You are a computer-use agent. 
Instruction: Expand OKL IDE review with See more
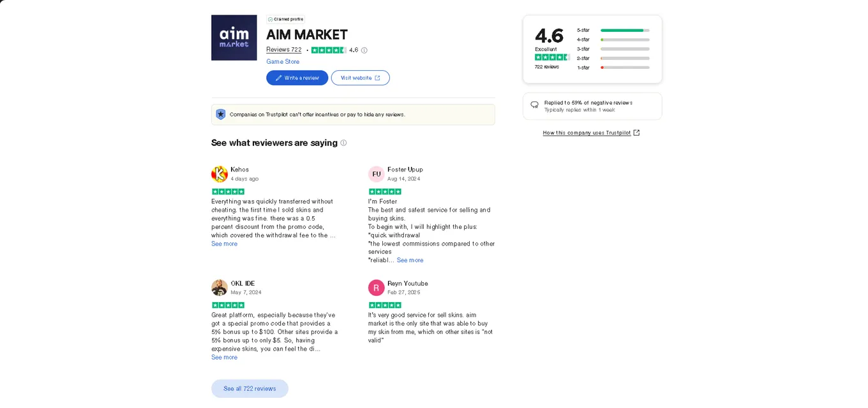coord(225,357)
